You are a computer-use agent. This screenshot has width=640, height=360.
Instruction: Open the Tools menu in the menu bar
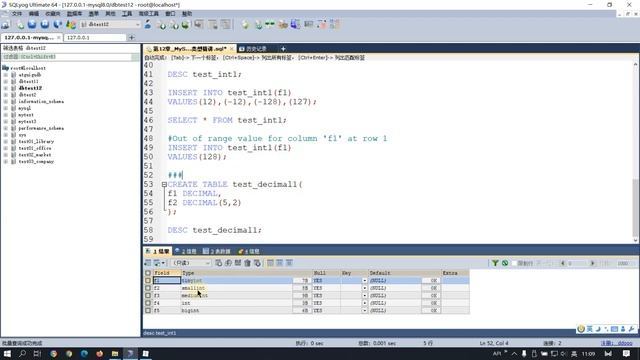click(x=127, y=13)
